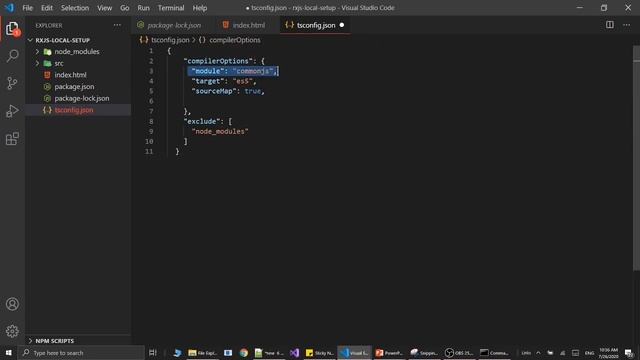Open the Source Control view
Image resolution: width=640 pixels, height=360 pixels.
point(12,83)
